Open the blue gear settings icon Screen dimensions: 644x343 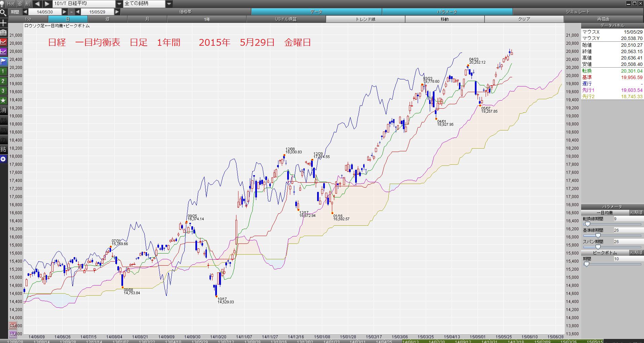point(3,159)
